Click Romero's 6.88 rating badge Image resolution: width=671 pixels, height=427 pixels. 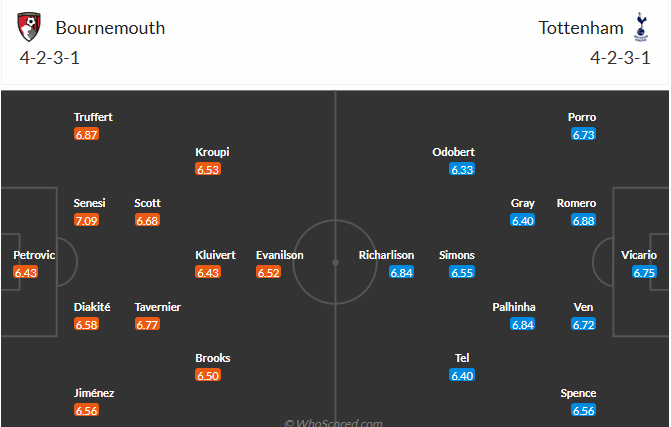click(584, 220)
